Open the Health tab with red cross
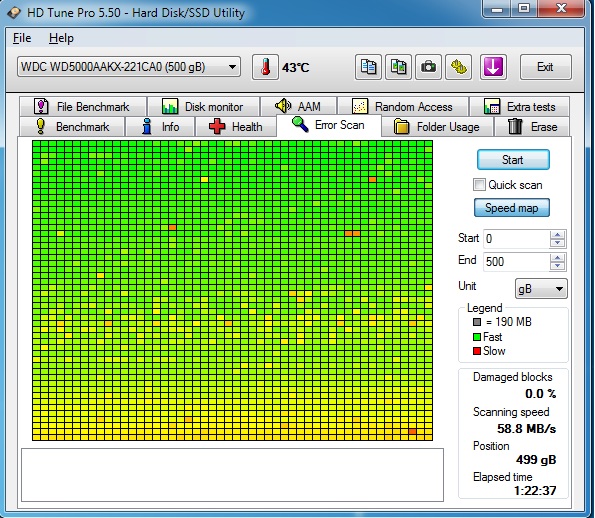 click(236, 126)
